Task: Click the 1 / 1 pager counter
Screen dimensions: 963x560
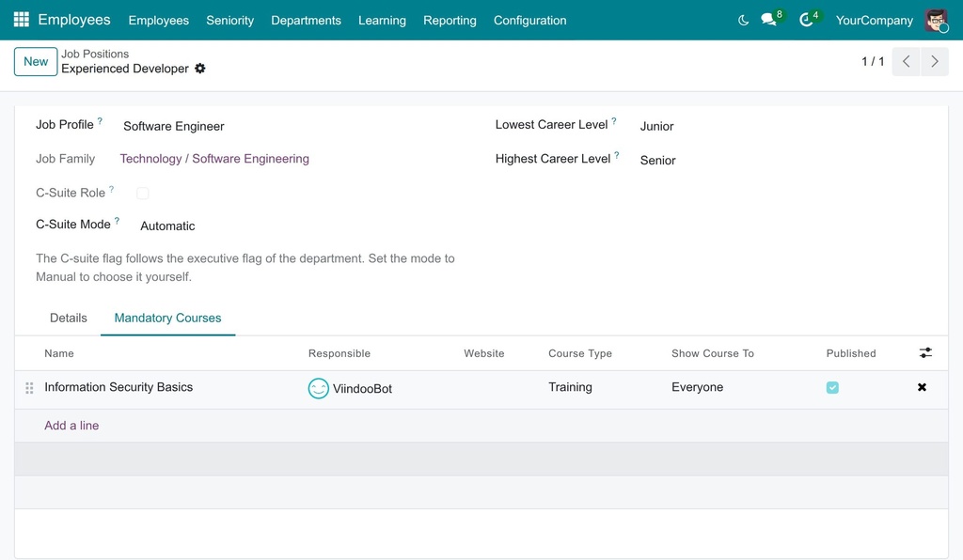Action: pos(873,61)
